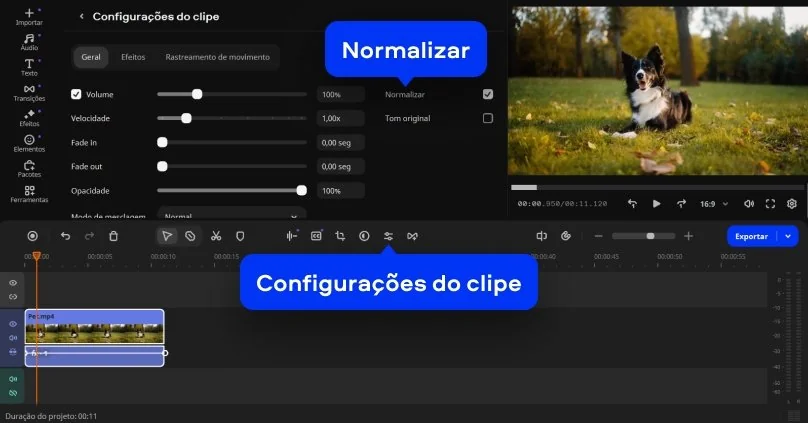Image resolution: width=808 pixels, height=423 pixels.
Task: Click the spiral icon left of zoom minus
Action: pos(566,236)
